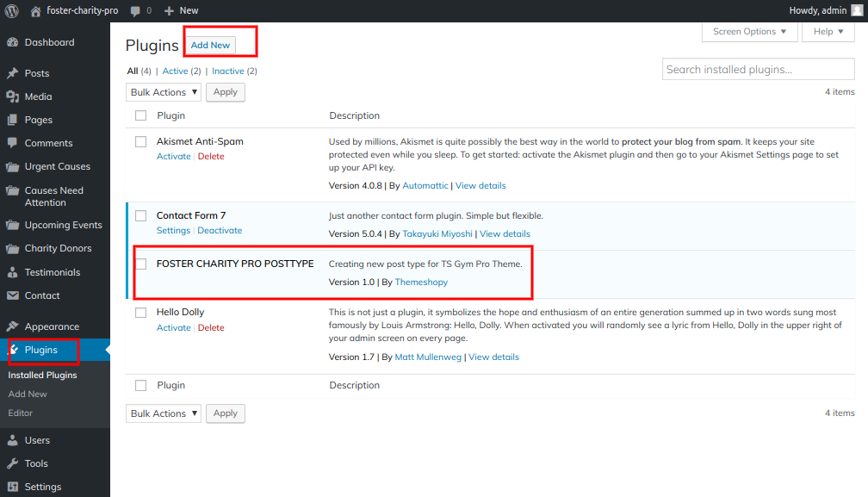Open the bottom Bulk Actions dropdown
The width and height of the screenshot is (868, 497).
(x=164, y=413)
